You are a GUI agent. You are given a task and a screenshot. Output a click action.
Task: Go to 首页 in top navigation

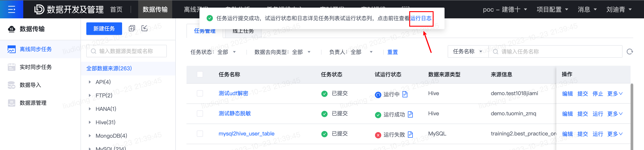click(x=116, y=10)
